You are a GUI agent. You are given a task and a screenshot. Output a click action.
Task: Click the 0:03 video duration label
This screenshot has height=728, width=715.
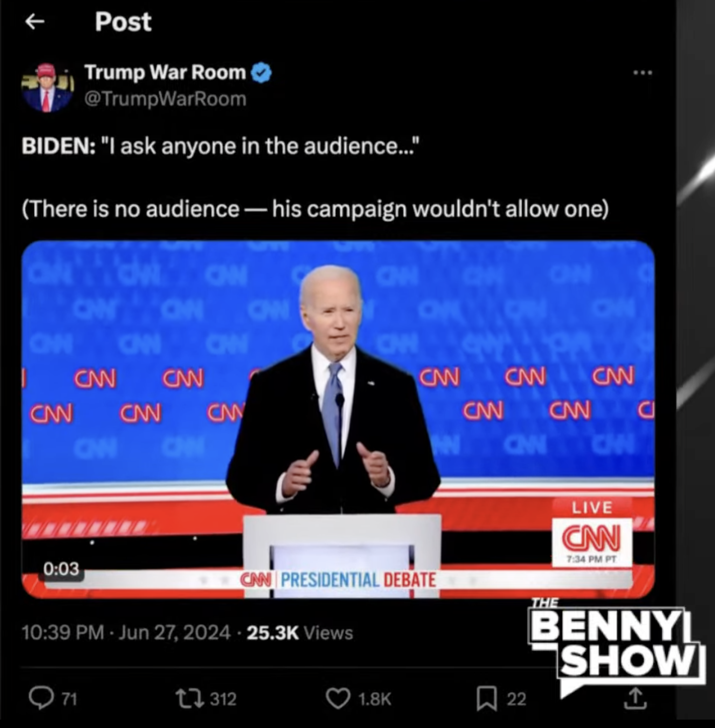point(62,569)
